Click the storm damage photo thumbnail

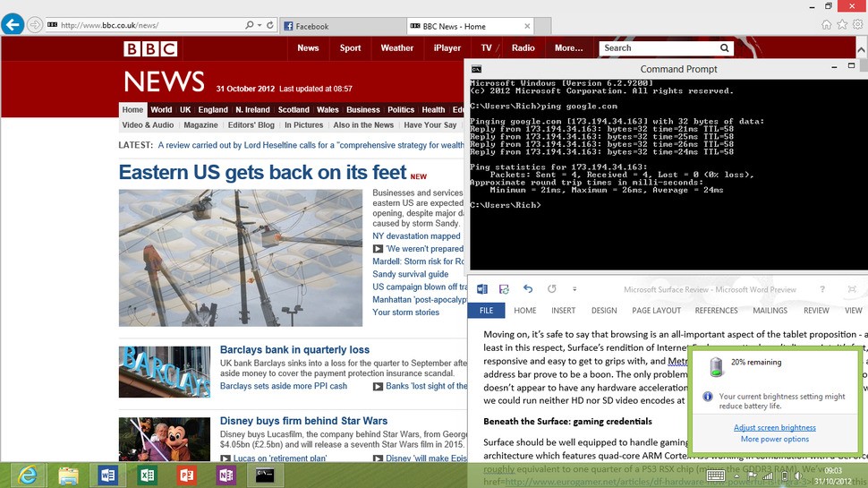pos(241,257)
